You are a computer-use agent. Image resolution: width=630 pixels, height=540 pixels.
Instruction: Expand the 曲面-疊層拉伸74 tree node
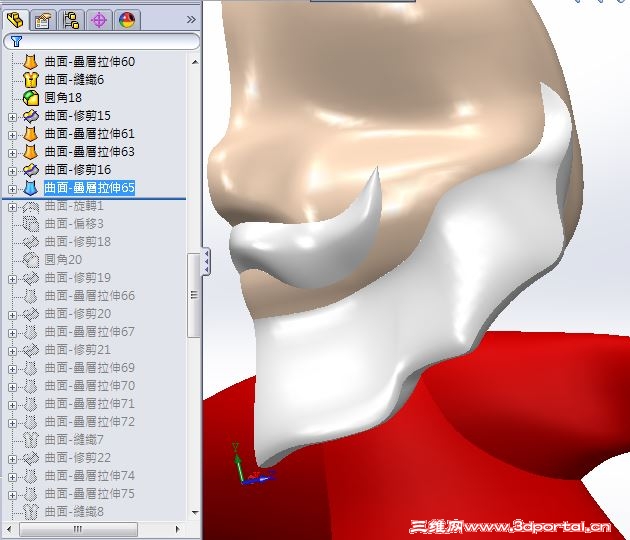(12, 477)
